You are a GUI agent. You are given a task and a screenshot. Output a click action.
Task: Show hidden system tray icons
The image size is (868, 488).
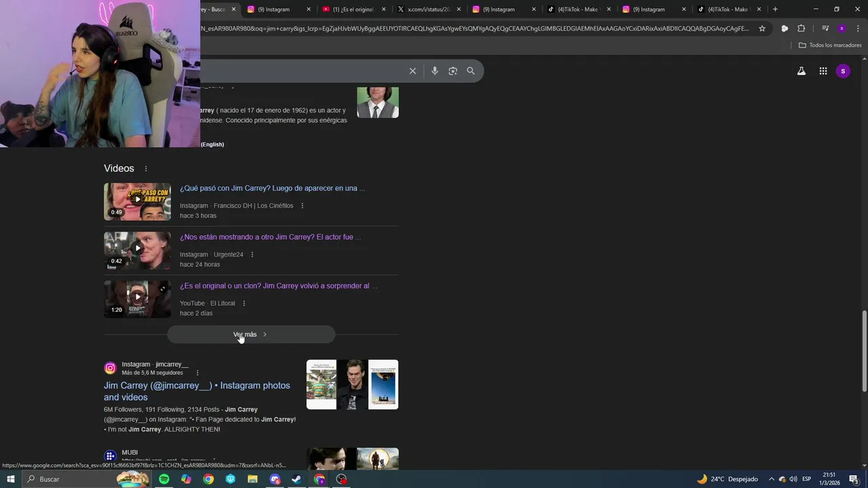[771, 479]
